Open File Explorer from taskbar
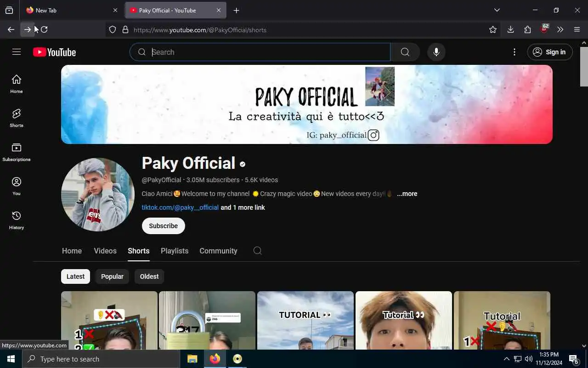This screenshot has width=588, height=368. coord(192,359)
